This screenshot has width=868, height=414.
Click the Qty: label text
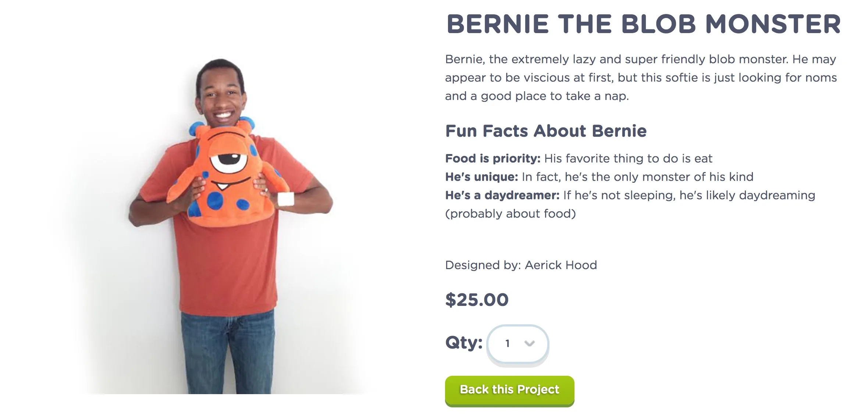[x=464, y=343]
